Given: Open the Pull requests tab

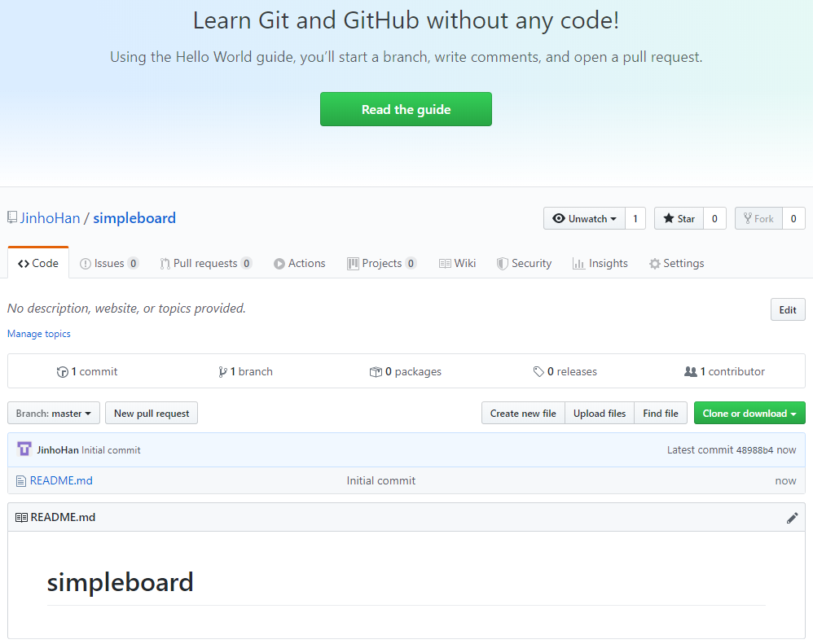Looking at the screenshot, I should 206,263.
